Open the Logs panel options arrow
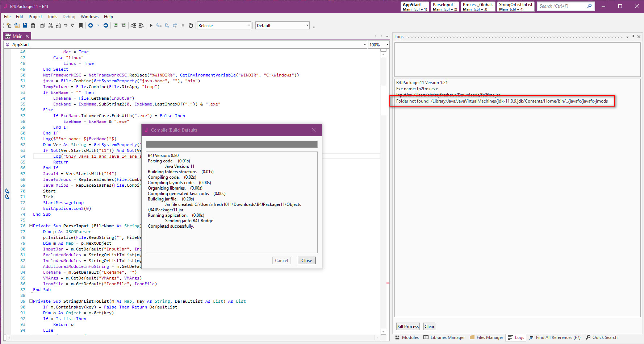Image resolution: width=644 pixels, height=344 pixels. coord(627,37)
